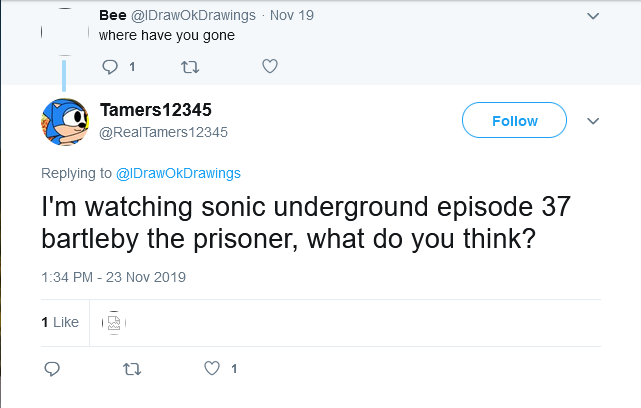
Task: Click the liker's avatar beside 1 Like
Action: 114,322
